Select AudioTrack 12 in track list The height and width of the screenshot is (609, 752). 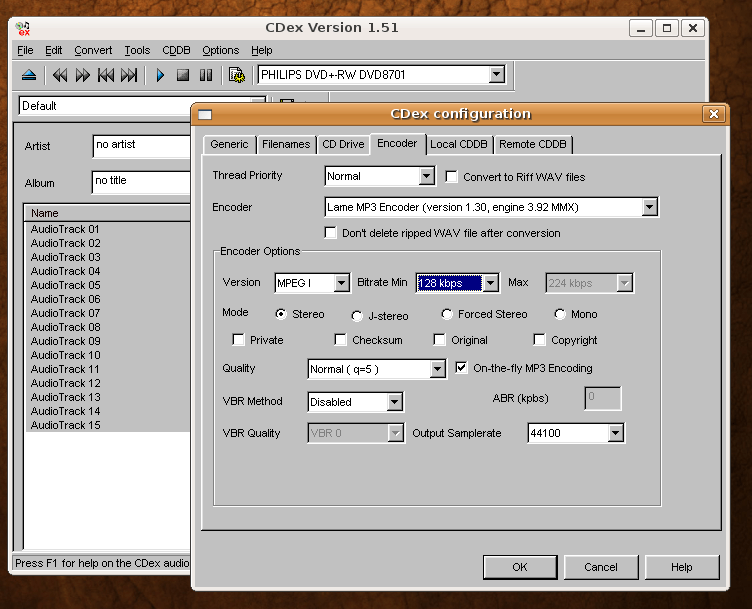point(66,383)
